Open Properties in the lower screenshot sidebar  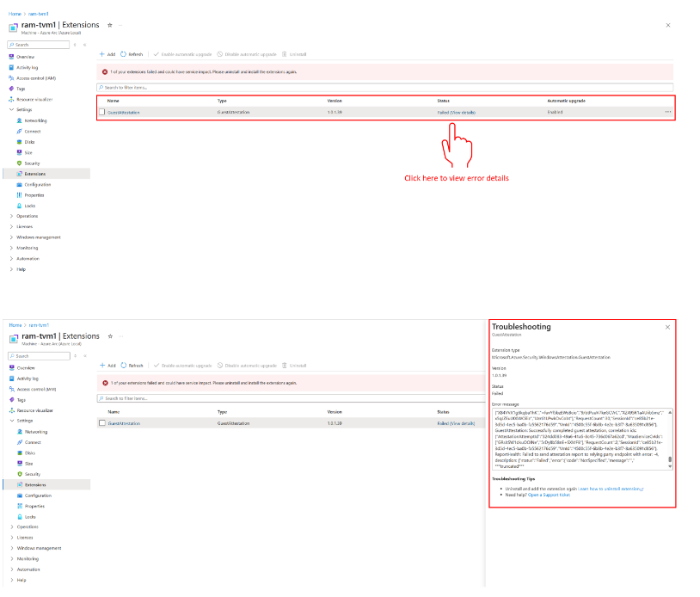pos(34,506)
